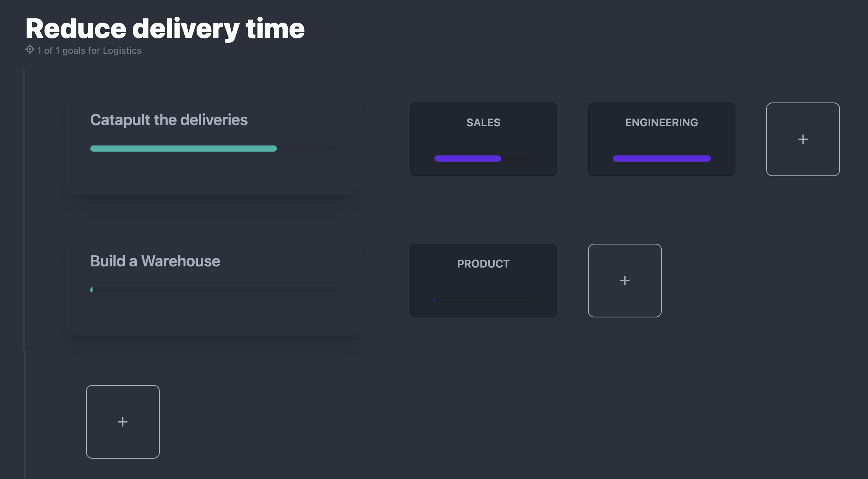Click the purple ENGINEERING progress bar

coord(661,159)
